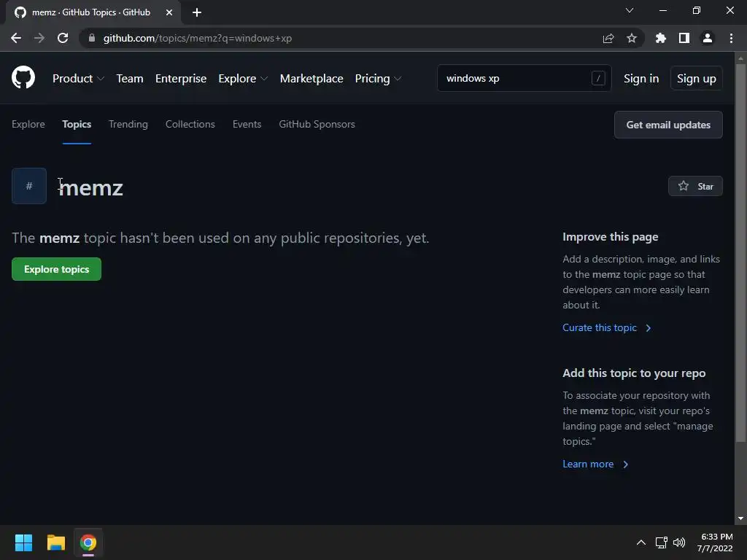Show hidden tray icons chevron
Image resolution: width=747 pixels, height=560 pixels.
(641, 542)
